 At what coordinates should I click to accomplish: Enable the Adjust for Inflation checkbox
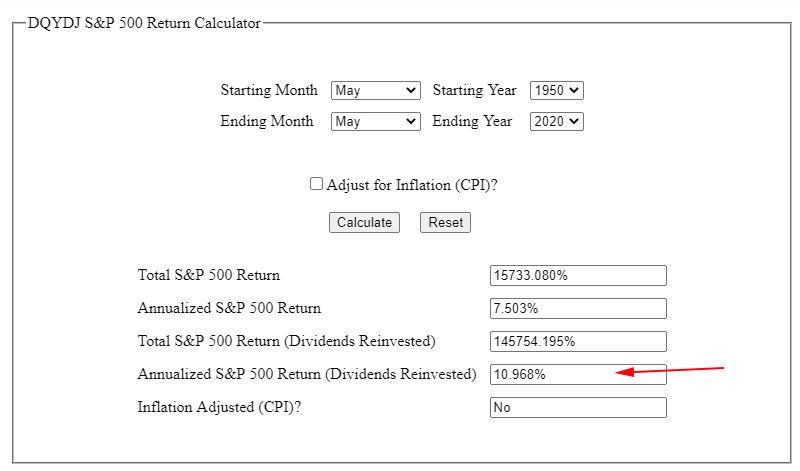coord(316,184)
